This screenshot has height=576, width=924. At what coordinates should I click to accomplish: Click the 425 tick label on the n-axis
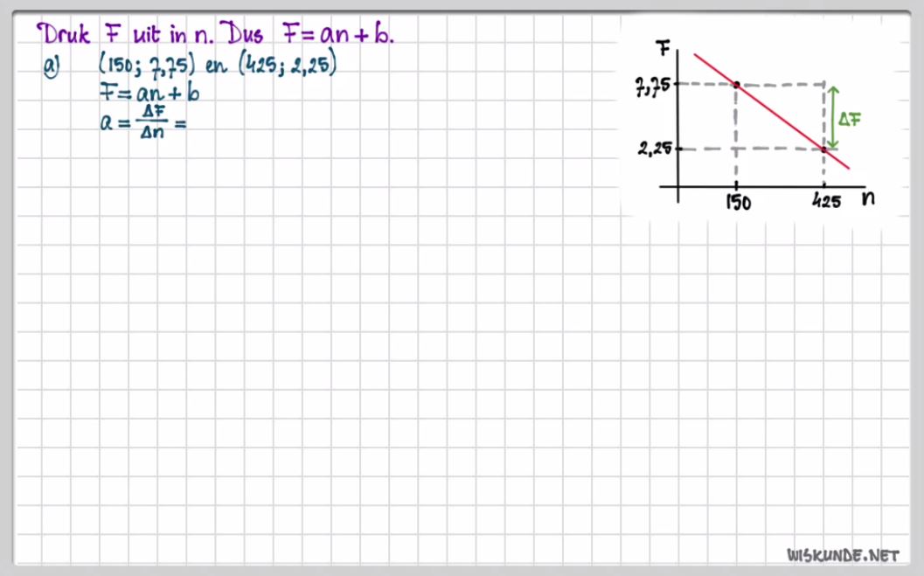[x=825, y=203]
